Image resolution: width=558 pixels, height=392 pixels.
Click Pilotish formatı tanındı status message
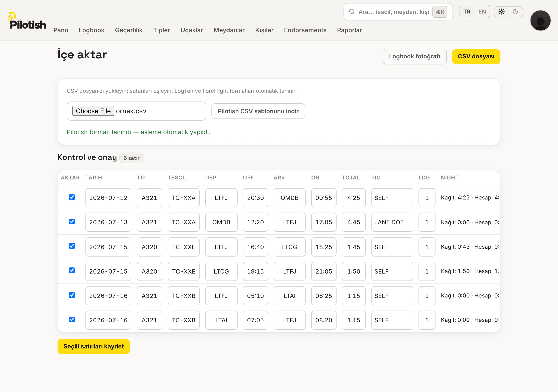139,132
